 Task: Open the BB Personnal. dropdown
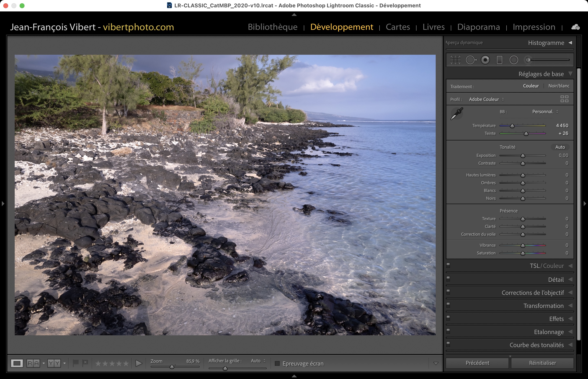(545, 112)
